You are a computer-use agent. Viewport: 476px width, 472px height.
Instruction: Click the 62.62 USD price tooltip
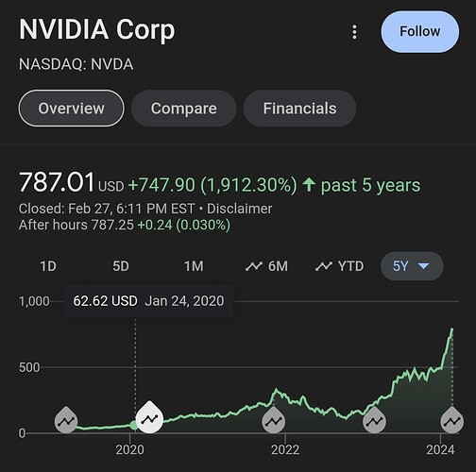pyautogui.click(x=148, y=301)
